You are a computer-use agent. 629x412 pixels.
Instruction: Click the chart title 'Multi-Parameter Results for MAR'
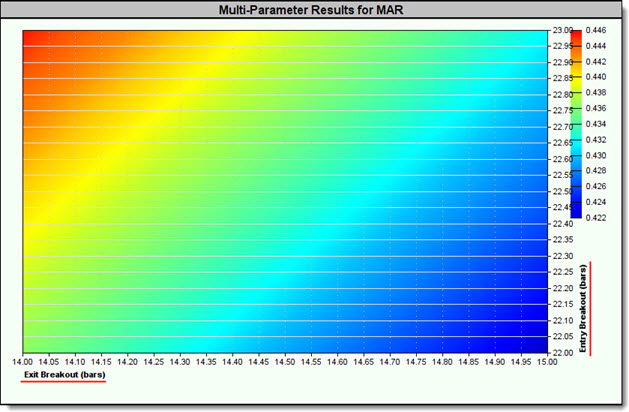click(x=311, y=11)
